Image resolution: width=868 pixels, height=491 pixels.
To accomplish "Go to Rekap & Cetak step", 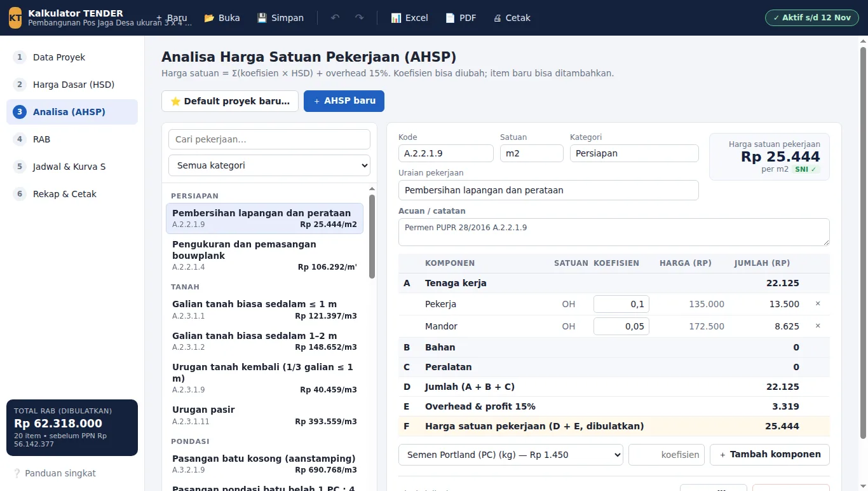I will [72, 194].
